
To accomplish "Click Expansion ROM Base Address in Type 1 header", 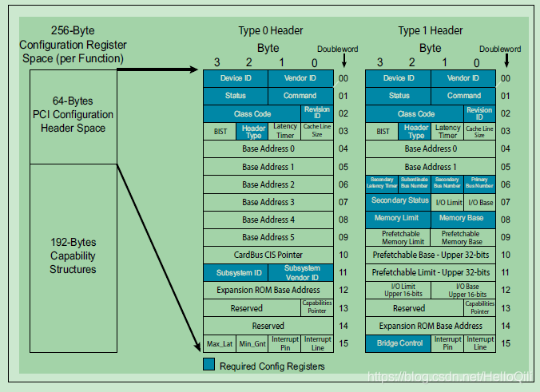I will (431, 326).
